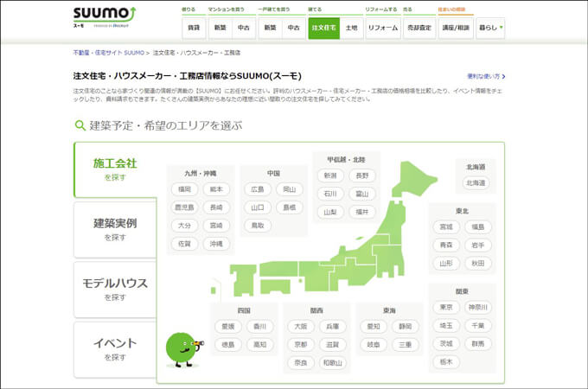Select the 建築実例を探す side tab
The height and width of the screenshot is (389, 588).
(115, 229)
